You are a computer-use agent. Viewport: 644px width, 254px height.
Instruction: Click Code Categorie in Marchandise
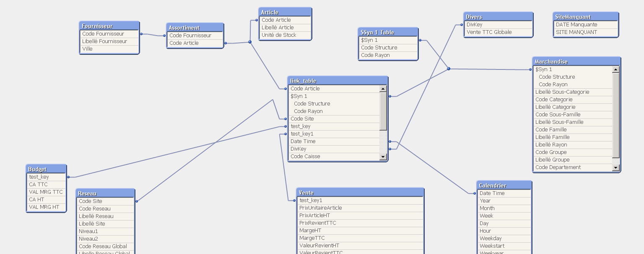573,100
